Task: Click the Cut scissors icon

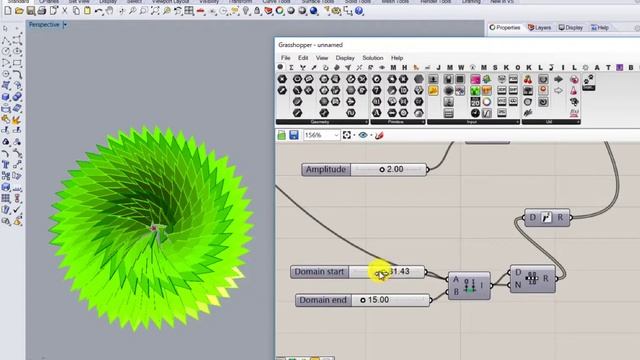Action: tap(64, 11)
